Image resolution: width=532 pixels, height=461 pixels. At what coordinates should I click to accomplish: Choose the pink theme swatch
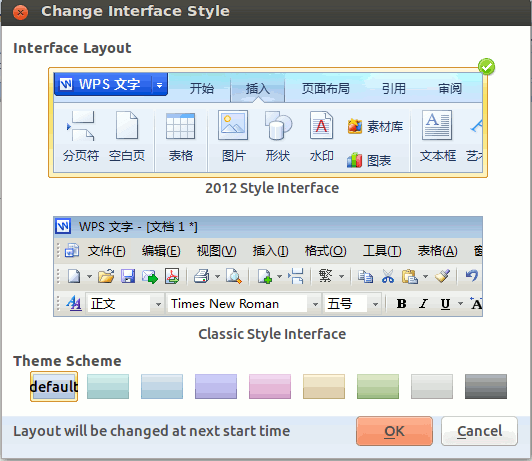[x=270, y=386]
